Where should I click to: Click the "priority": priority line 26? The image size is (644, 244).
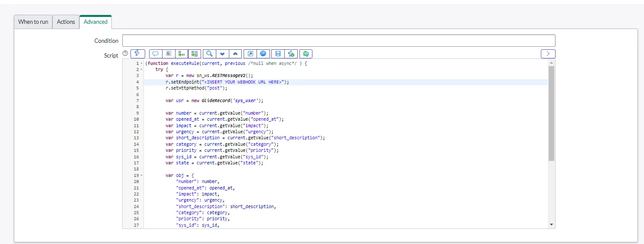203,219
